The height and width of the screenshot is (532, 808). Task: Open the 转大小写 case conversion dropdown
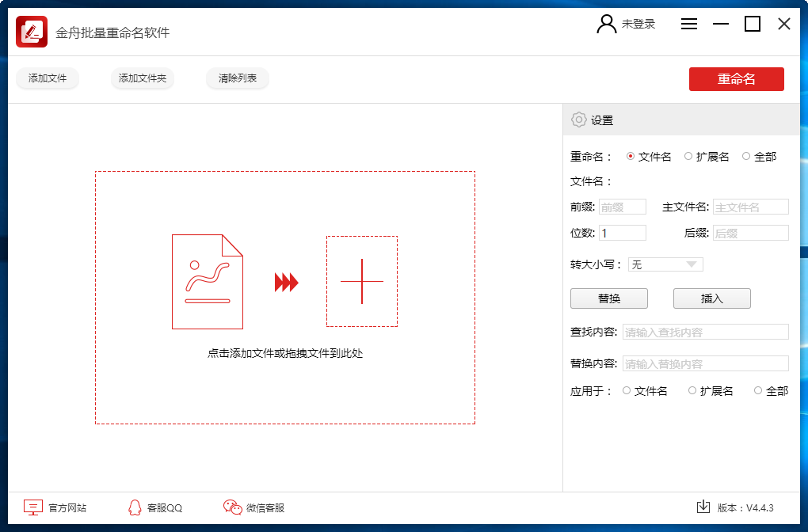coord(665,264)
